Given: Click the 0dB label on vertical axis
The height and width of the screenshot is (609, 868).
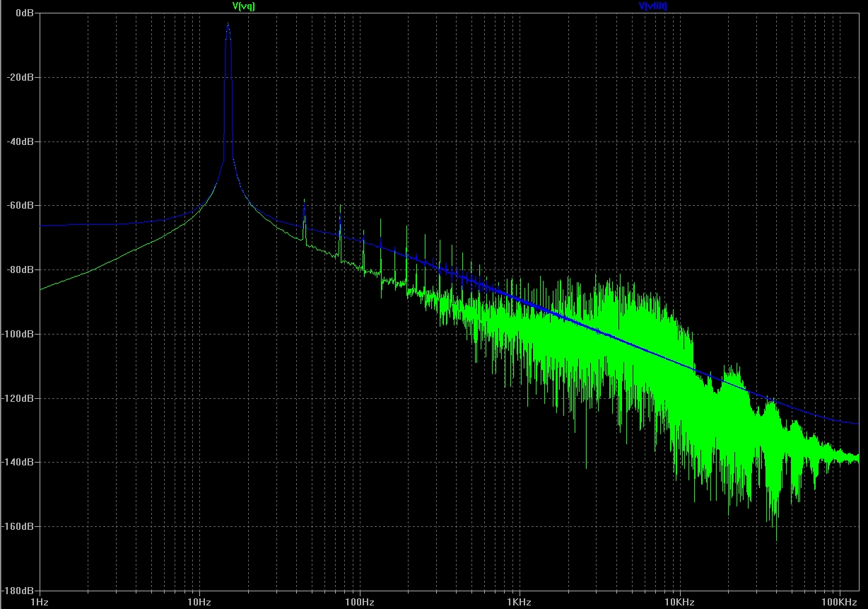Looking at the screenshot, I should [x=24, y=13].
